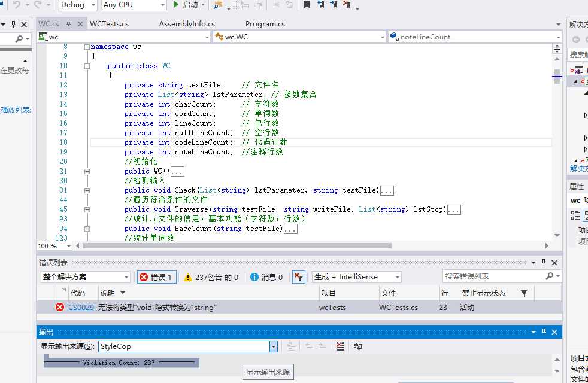Click the bookmark icon in top toolbar
The height and width of the screenshot is (383, 588).
(307, 5)
